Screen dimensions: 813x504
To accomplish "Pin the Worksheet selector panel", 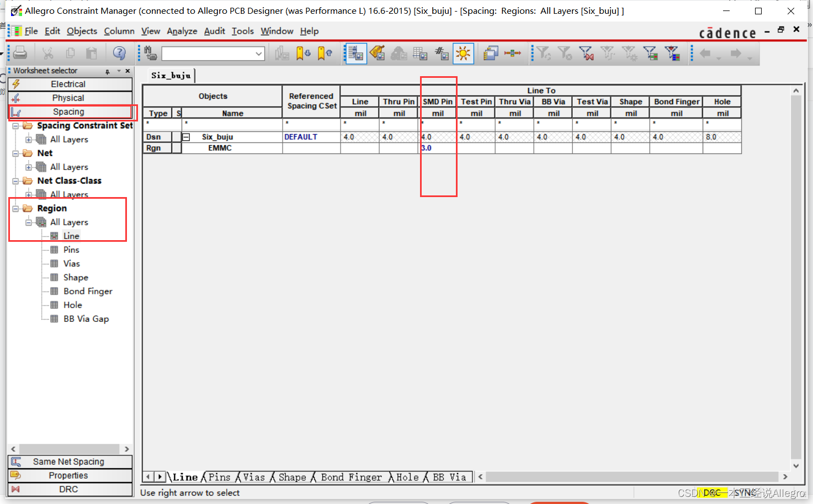I will (x=108, y=71).
